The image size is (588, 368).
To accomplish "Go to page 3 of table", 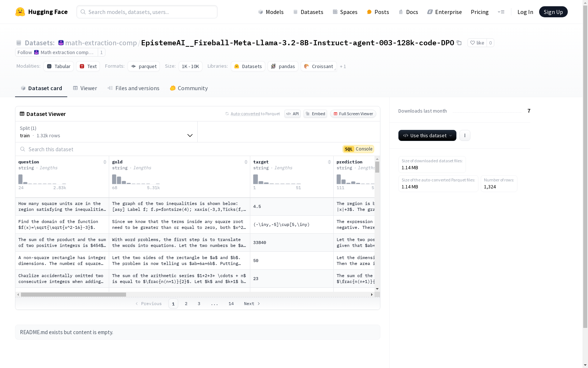I will [199, 304].
